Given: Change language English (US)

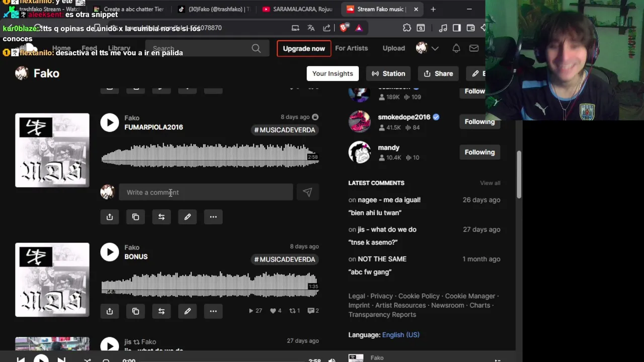Looking at the screenshot, I should [400, 335].
